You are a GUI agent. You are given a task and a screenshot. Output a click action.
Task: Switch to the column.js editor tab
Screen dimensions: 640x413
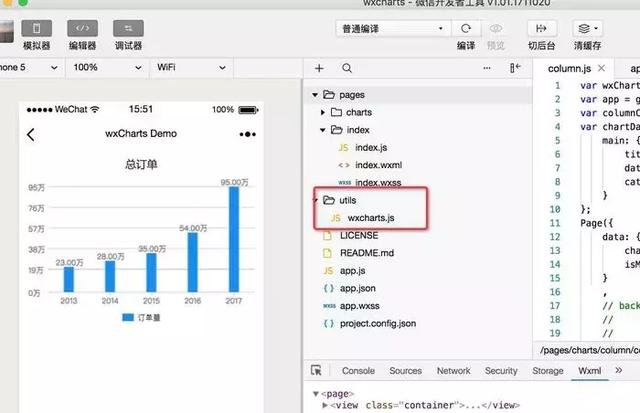tap(569, 69)
